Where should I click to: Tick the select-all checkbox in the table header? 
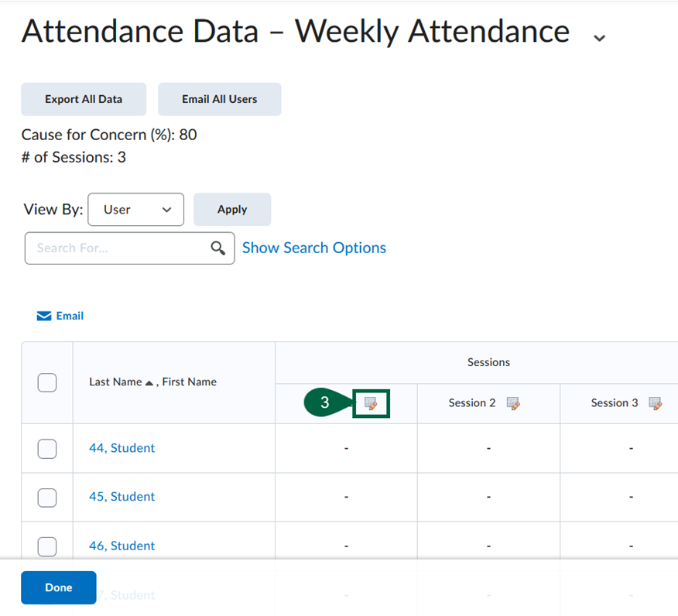click(47, 382)
